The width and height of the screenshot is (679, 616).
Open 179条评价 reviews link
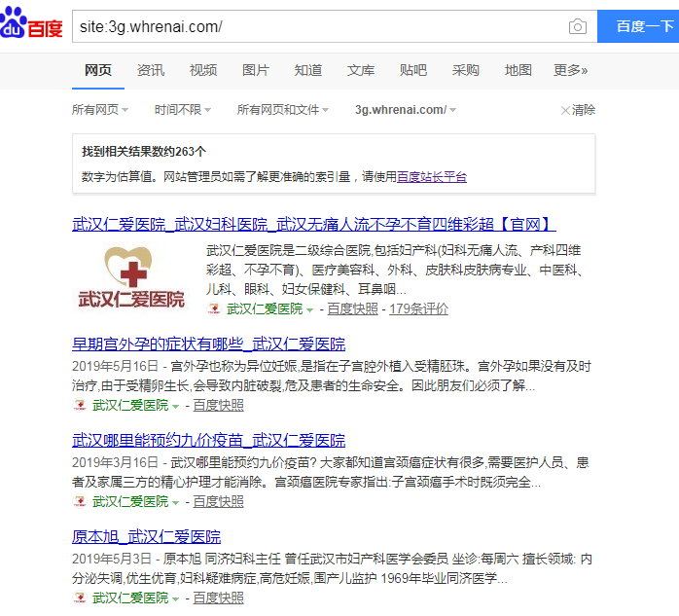418,308
